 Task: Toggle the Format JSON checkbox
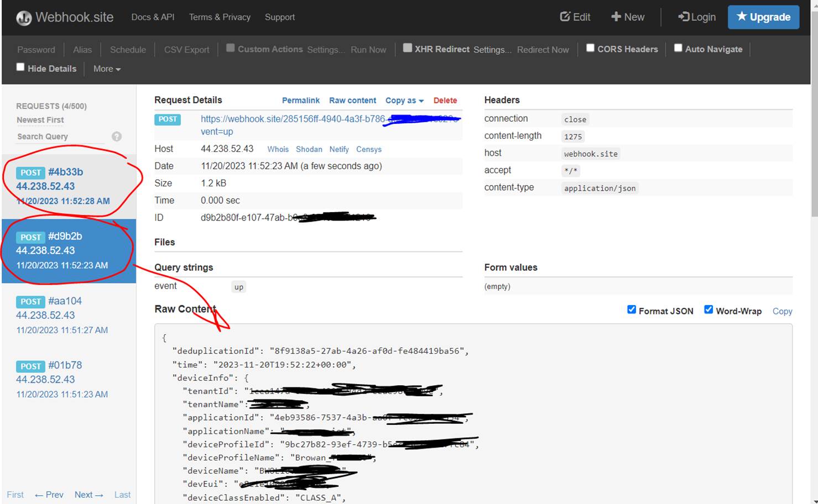(x=632, y=309)
